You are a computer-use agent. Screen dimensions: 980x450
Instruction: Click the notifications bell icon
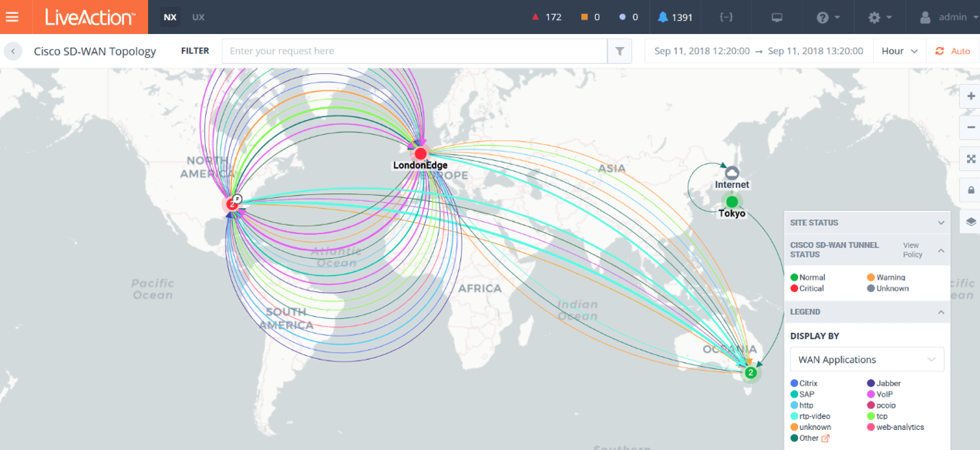[663, 17]
